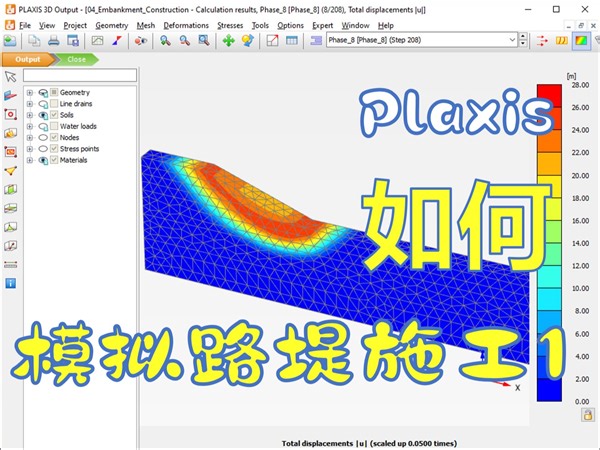
Task: Click the distance measurement icon
Action: coord(10,264)
